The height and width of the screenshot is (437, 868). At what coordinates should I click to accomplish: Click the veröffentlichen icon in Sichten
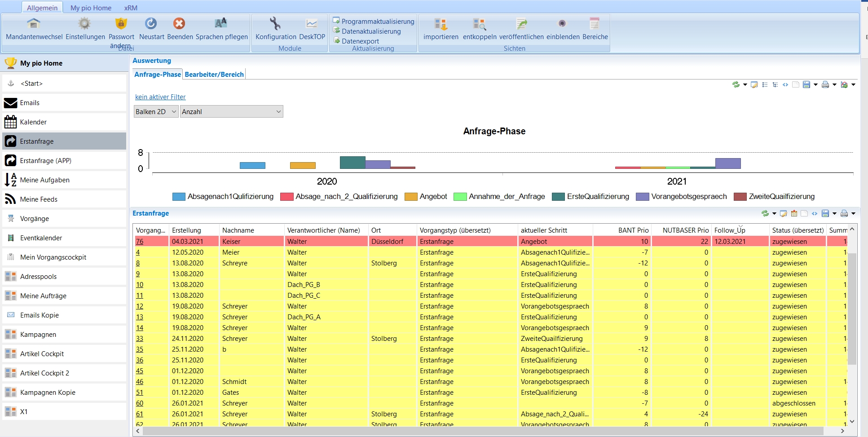(x=521, y=24)
